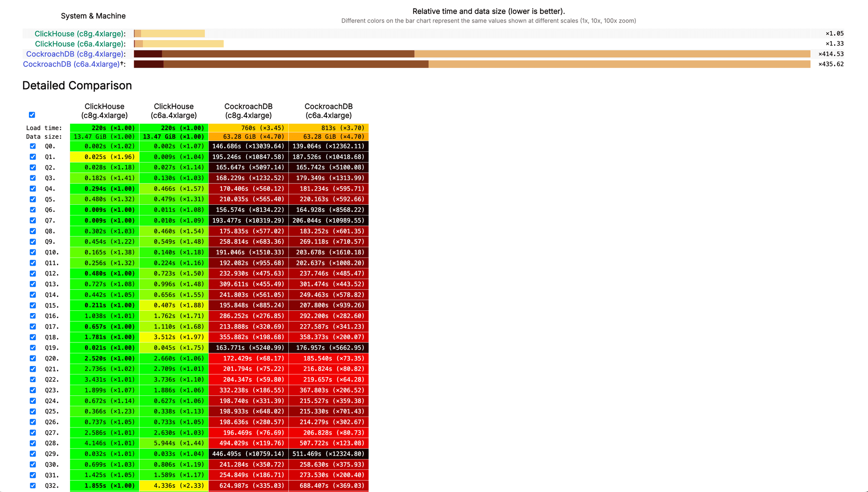Open ClickHouse (c6a.4xlarge) system link
Screen dimensions: 868x492
[79, 44]
